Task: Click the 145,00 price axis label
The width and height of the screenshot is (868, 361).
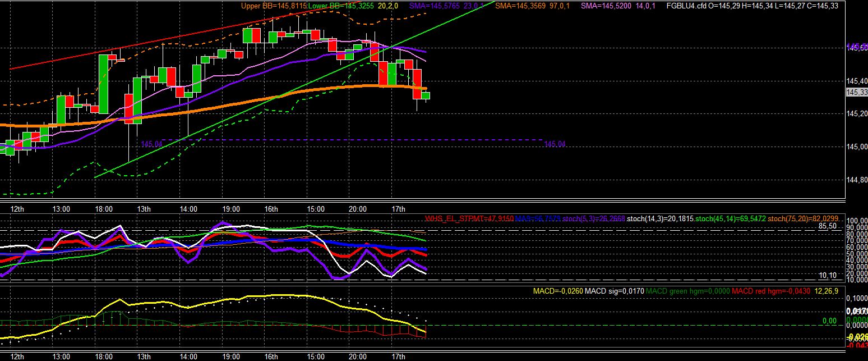Action: (x=856, y=147)
